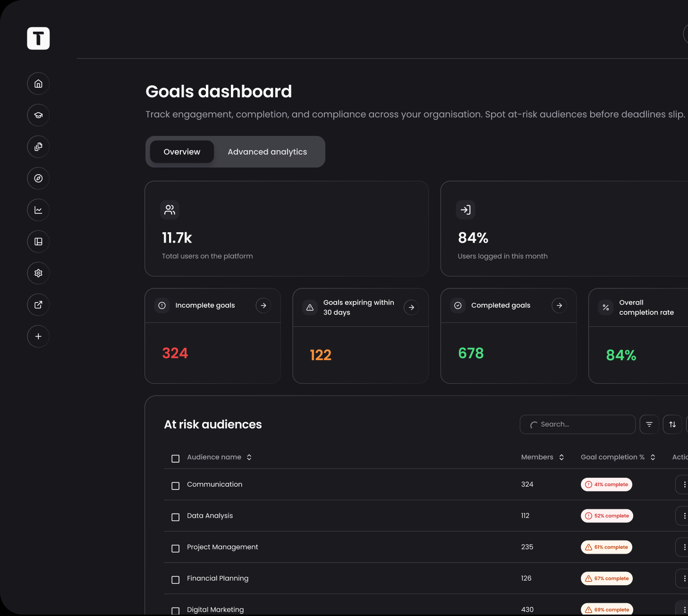Screen dimensions: 688x616
Task: Click check circle icon beside Completed goals
Action: coord(458,305)
